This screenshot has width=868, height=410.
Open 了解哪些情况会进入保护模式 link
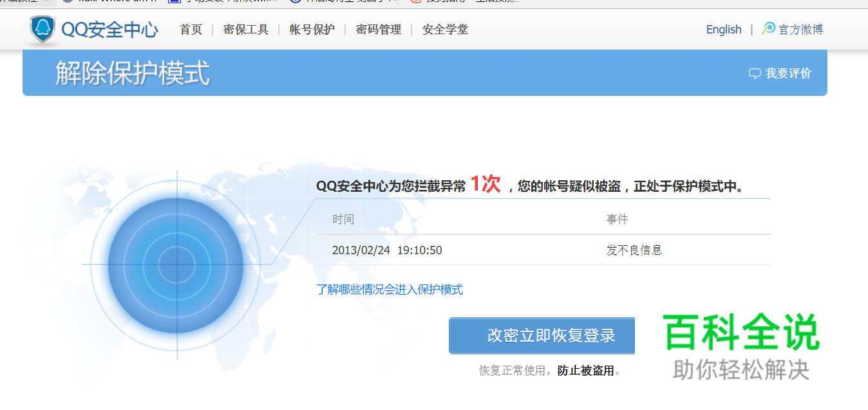click(x=390, y=290)
